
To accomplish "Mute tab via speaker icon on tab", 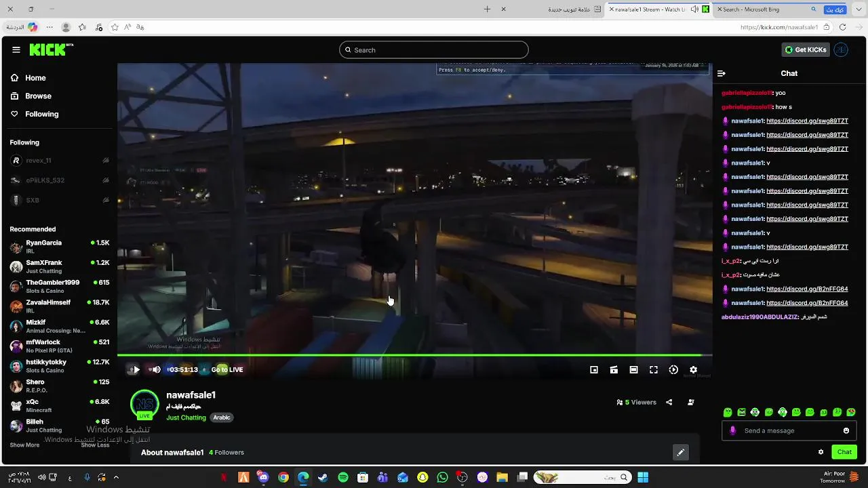I will (694, 9).
